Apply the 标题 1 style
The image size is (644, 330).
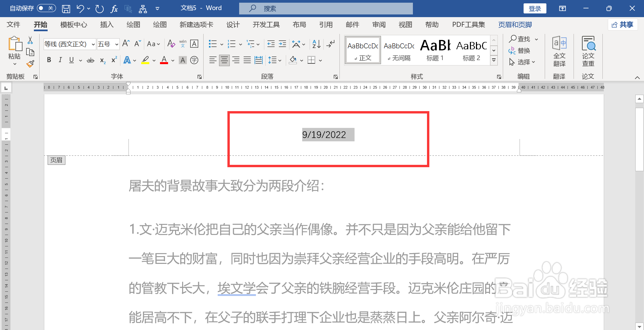click(x=435, y=50)
